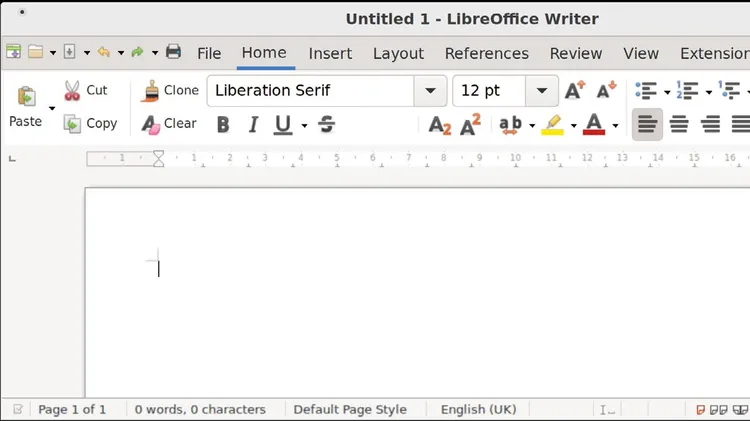Open the Undo history dropdown arrow
Image resolution: width=750 pixels, height=421 pixels.
[x=121, y=53]
